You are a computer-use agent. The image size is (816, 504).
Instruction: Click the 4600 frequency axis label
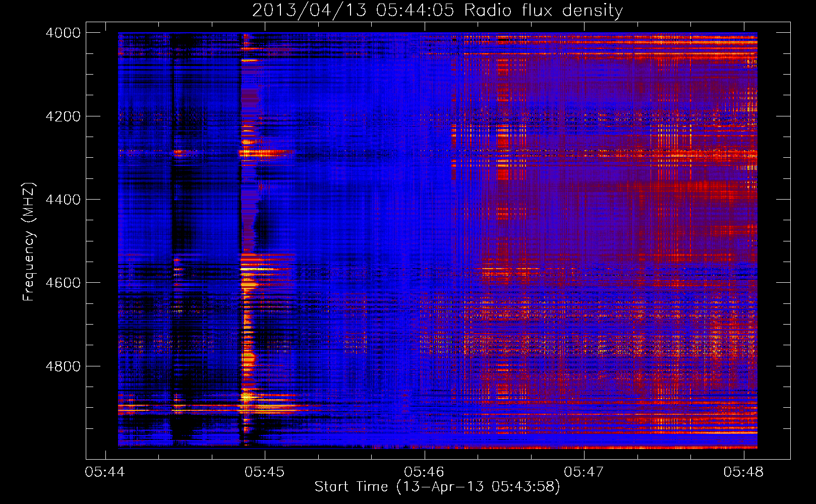(x=63, y=283)
